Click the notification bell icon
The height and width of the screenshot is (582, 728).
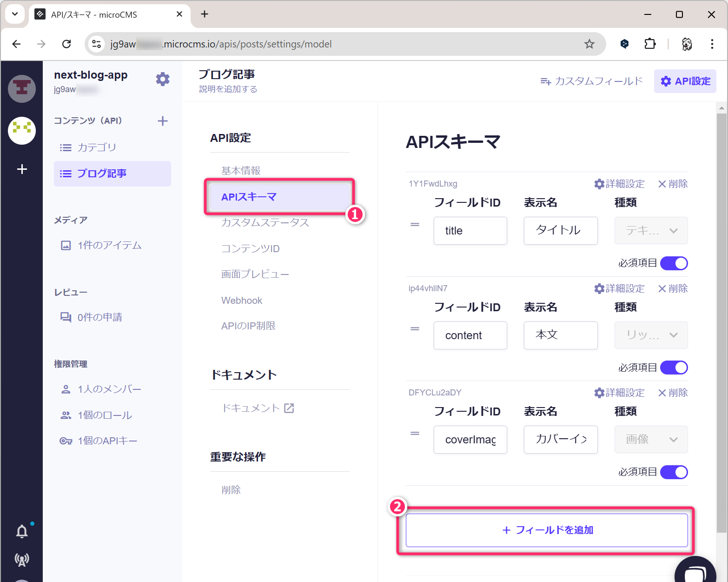(22, 531)
